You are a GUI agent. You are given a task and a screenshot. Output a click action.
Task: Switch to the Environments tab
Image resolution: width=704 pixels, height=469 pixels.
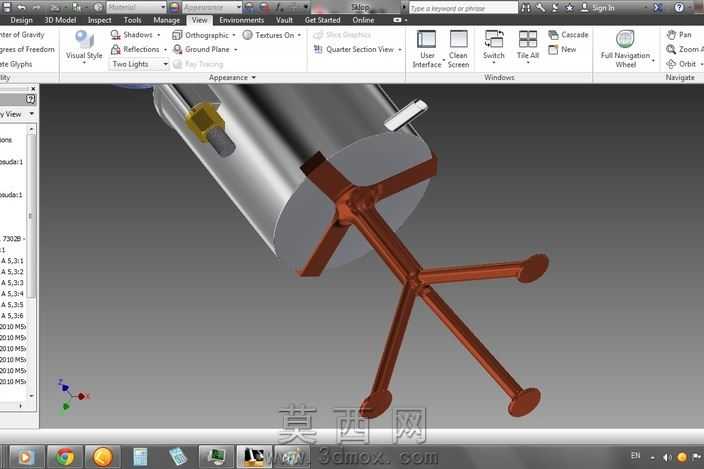point(242,20)
